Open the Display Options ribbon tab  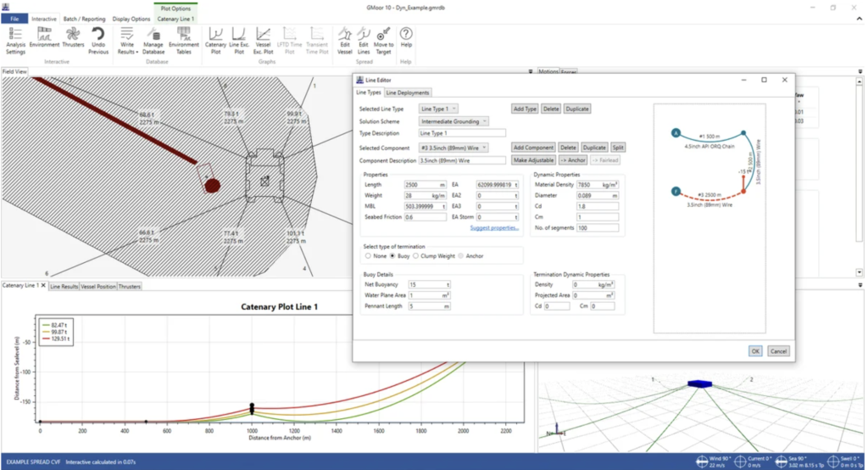[131, 19]
